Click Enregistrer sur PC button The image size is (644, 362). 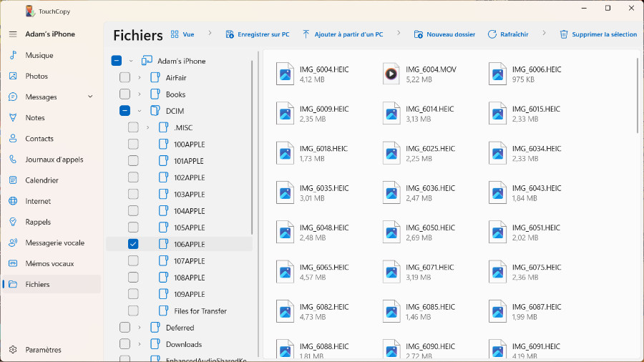click(x=258, y=34)
